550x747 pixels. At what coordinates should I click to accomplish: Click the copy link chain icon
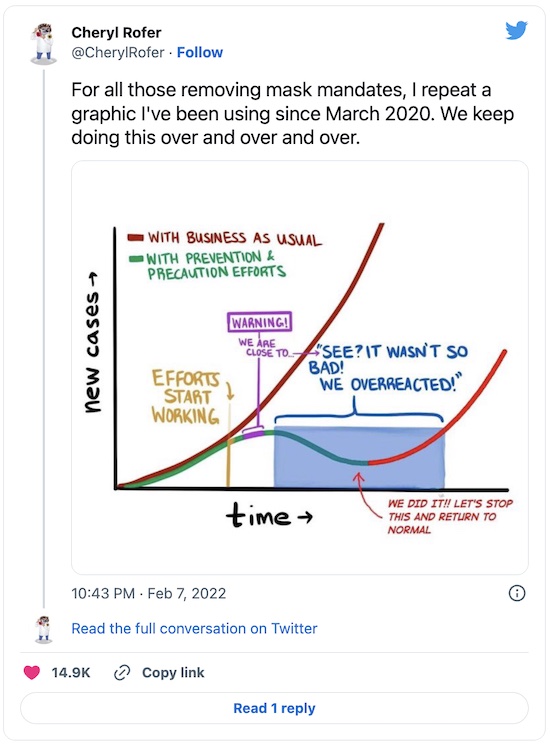122,673
